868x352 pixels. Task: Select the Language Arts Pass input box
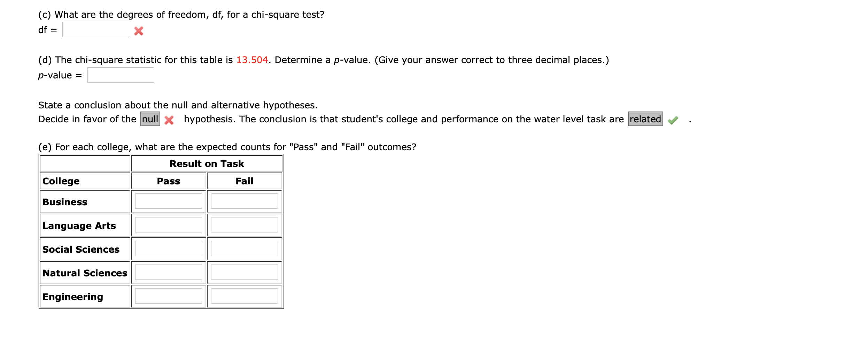[x=168, y=225]
